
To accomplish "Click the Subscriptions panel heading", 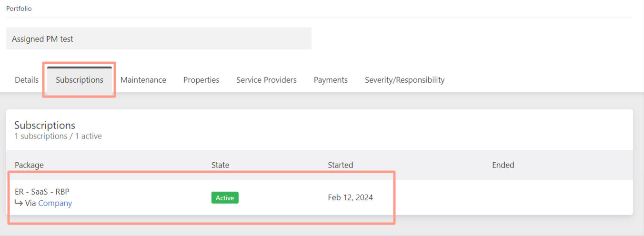I will (x=45, y=125).
